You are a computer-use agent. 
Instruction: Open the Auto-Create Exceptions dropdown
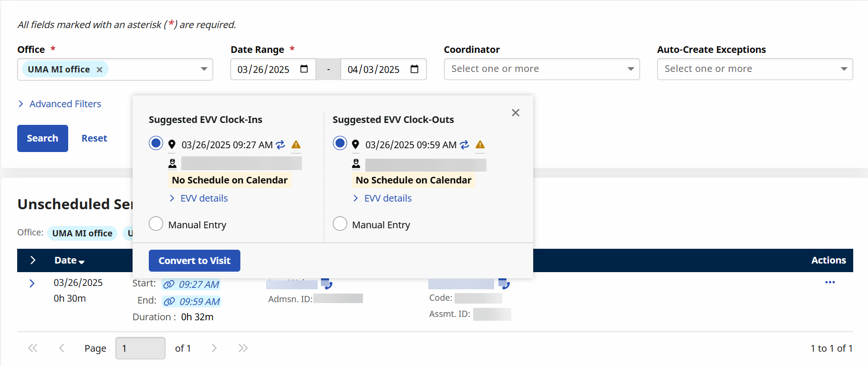point(754,69)
